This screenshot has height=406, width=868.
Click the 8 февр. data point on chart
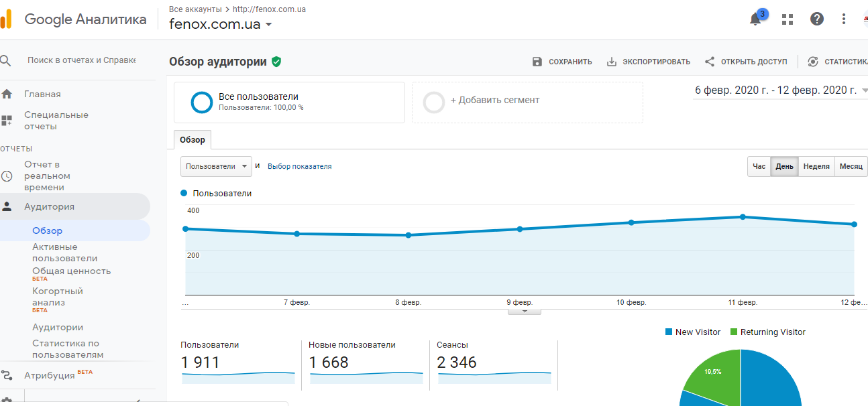[x=408, y=235]
